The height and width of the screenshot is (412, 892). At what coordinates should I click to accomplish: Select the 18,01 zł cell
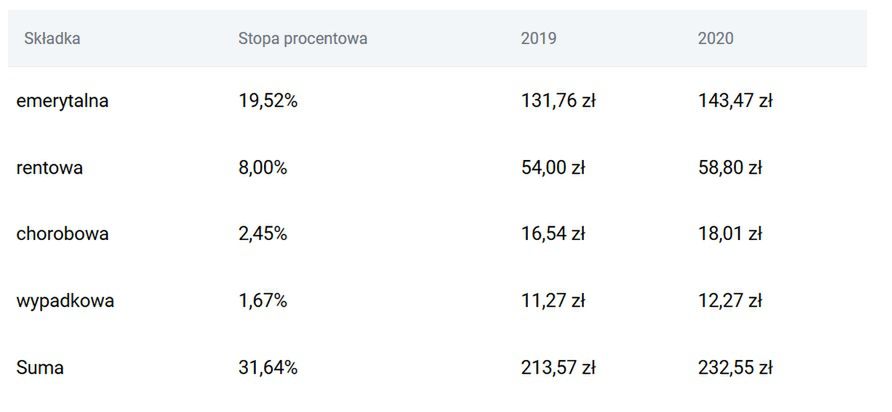(730, 234)
